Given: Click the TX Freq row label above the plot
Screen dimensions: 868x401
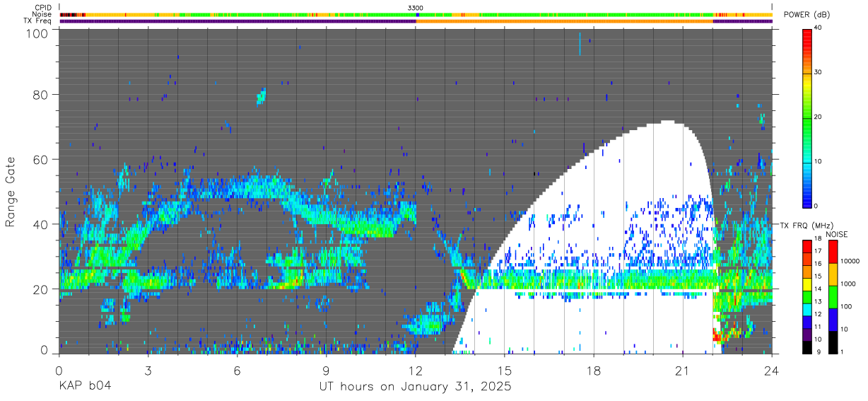Looking at the screenshot, I should [x=38, y=21].
